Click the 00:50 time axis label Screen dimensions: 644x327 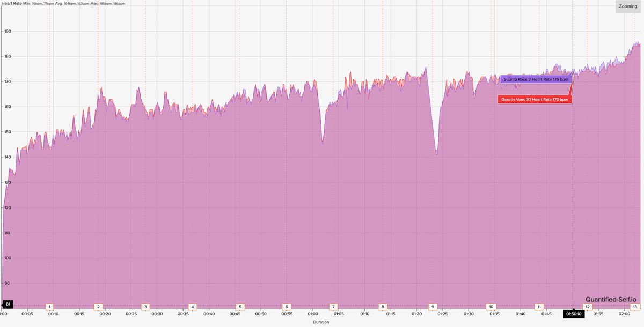coord(261,314)
